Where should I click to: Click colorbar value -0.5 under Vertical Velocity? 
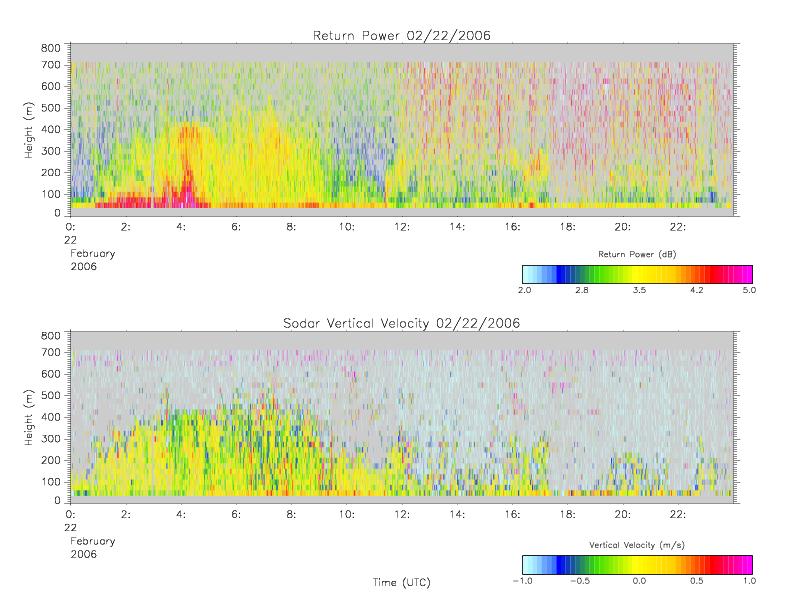pyautogui.click(x=580, y=581)
